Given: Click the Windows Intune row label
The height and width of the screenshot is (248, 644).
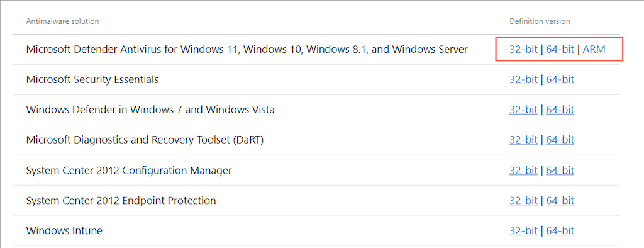Looking at the screenshot, I should 64,231.
